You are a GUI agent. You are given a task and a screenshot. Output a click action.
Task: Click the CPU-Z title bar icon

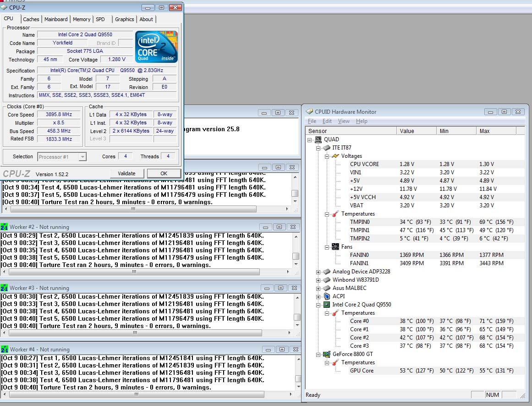tap(4, 7)
